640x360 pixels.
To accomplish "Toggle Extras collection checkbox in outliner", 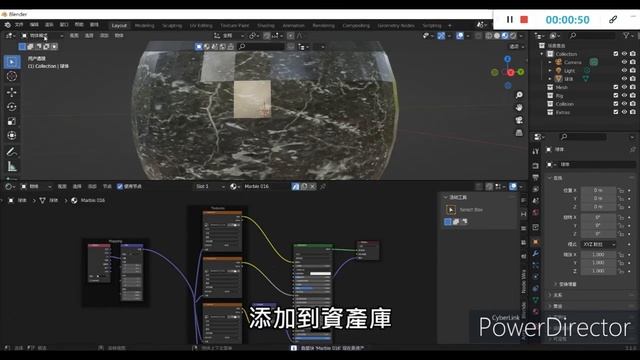I will (x=616, y=112).
